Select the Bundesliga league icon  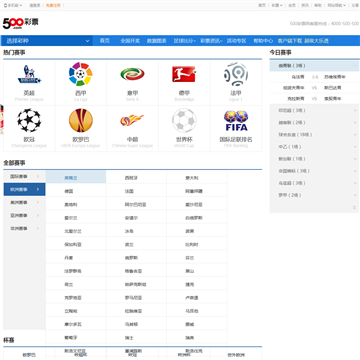click(x=184, y=74)
